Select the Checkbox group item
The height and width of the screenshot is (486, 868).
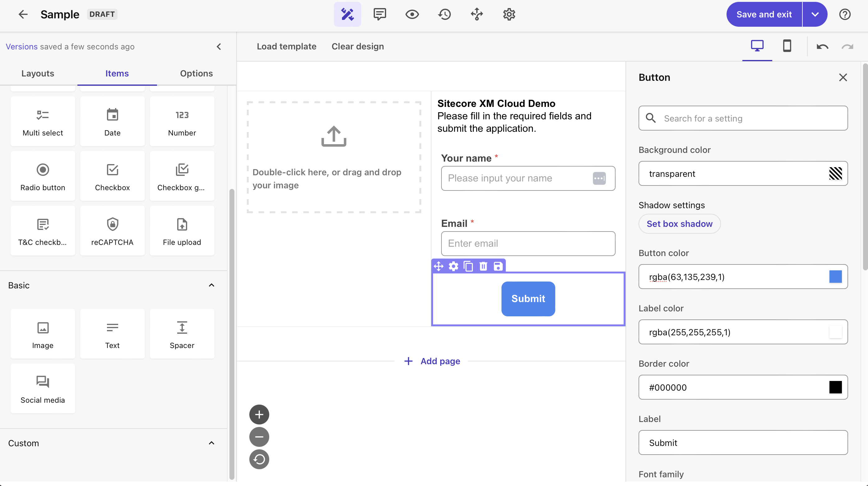[x=182, y=176]
